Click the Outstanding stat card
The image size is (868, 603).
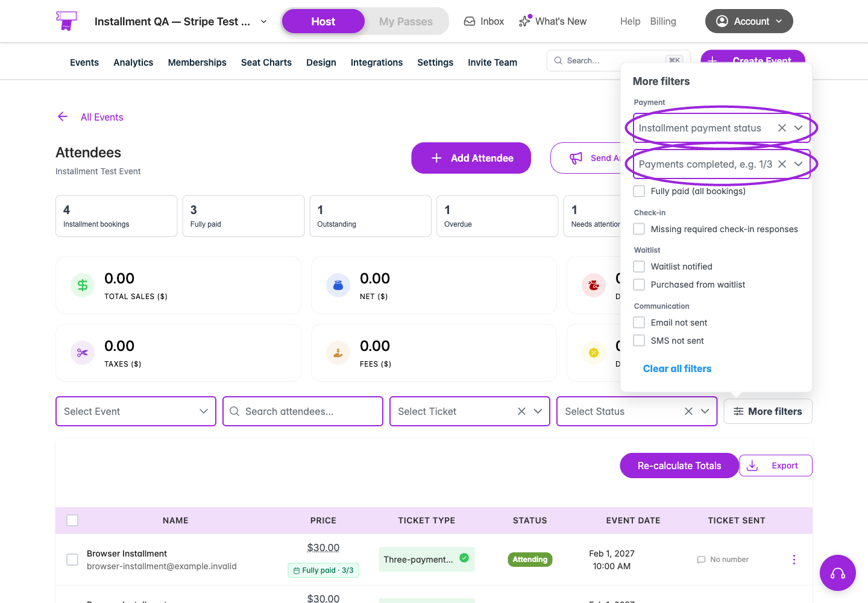(x=370, y=216)
